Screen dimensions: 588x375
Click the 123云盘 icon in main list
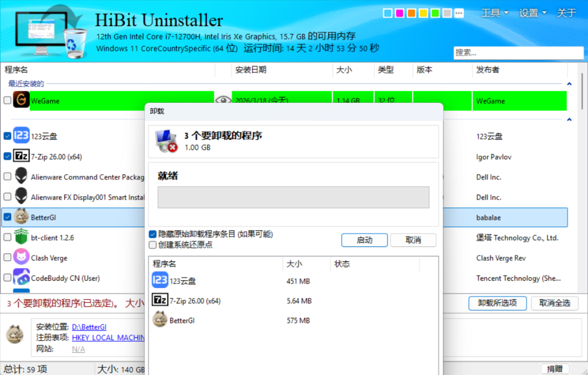pyautogui.click(x=21, y=136)
